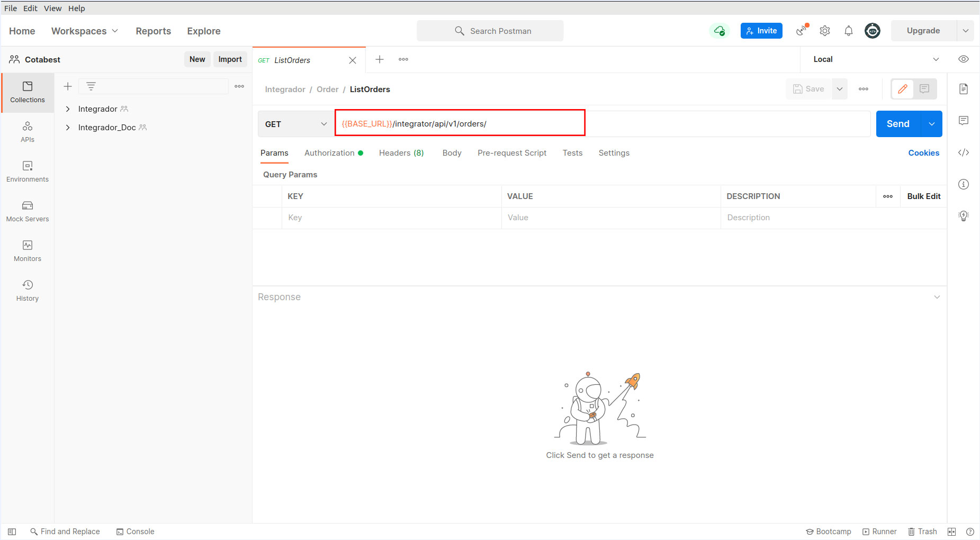Open the Cookies link

(x=923, y=153)
